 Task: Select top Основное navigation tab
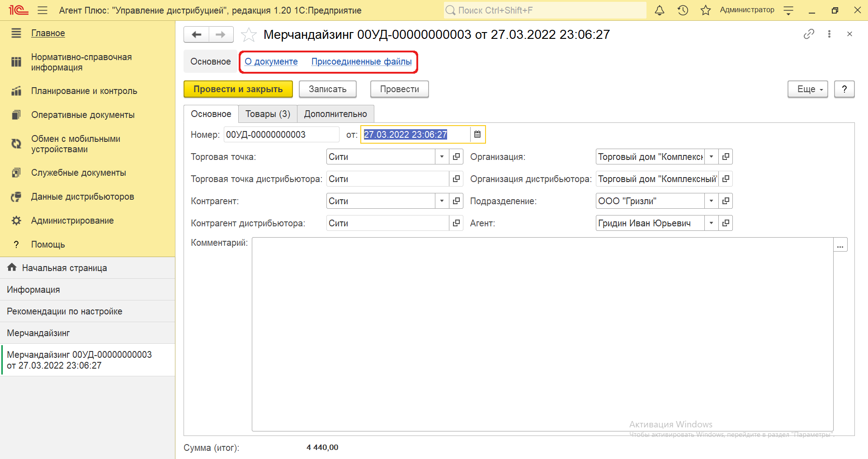[210, 61]
